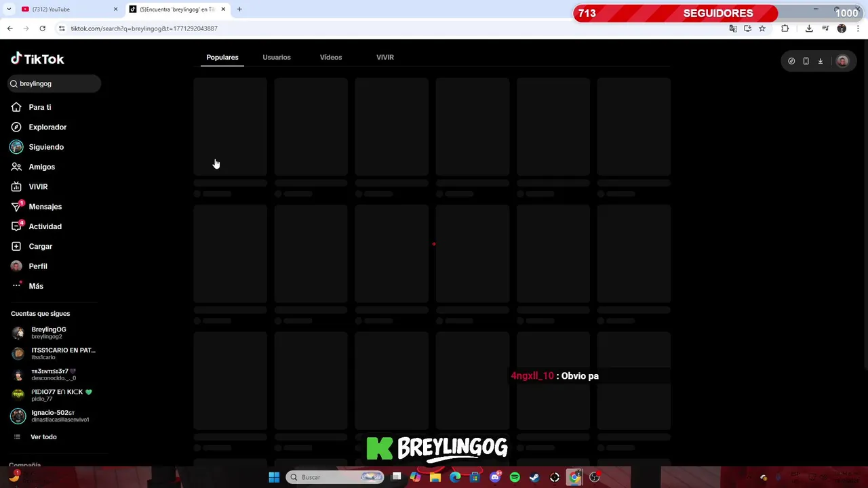Open the Perfil page
This screenshot has height=488, width=868.
coord(29,266)
